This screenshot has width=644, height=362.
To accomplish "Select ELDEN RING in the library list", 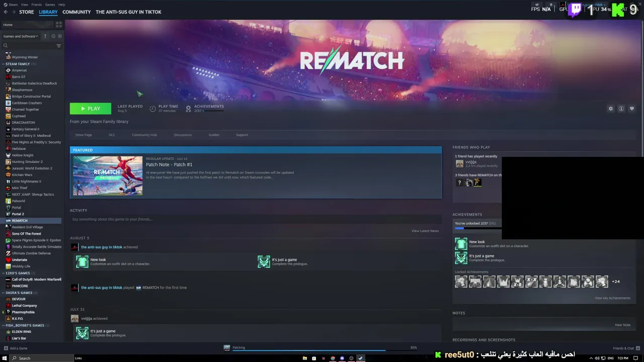I will coord(21,332).
